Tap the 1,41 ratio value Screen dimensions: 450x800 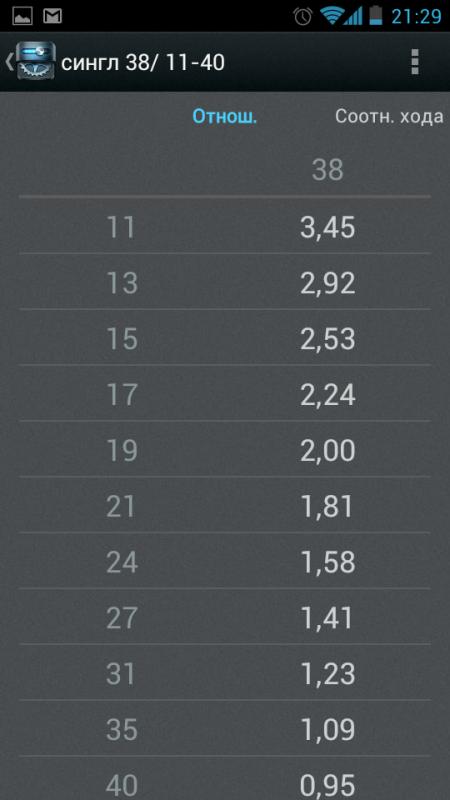[x=328, y=618]
